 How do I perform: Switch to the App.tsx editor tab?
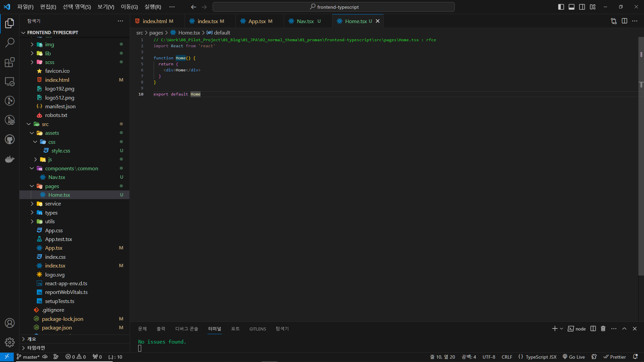click(257, 21)
